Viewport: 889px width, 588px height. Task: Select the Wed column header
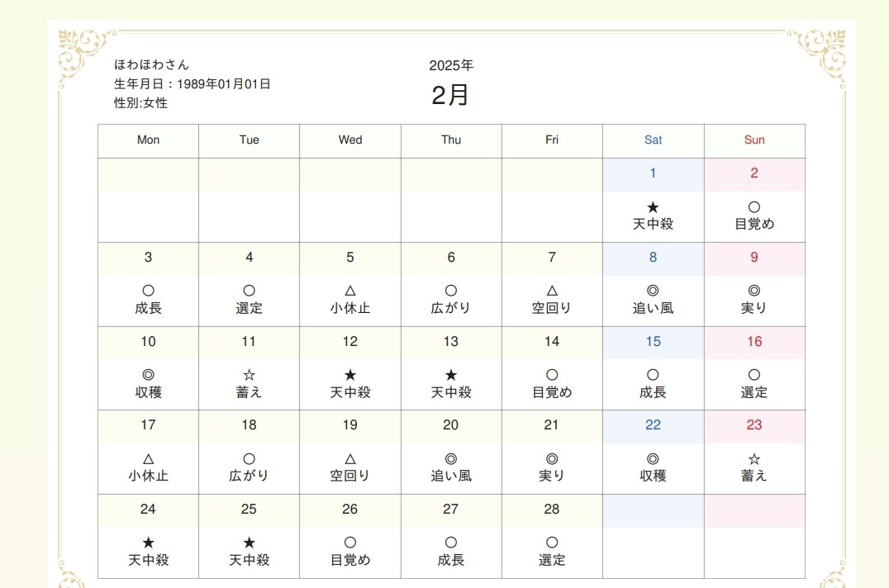coord(350,140)
